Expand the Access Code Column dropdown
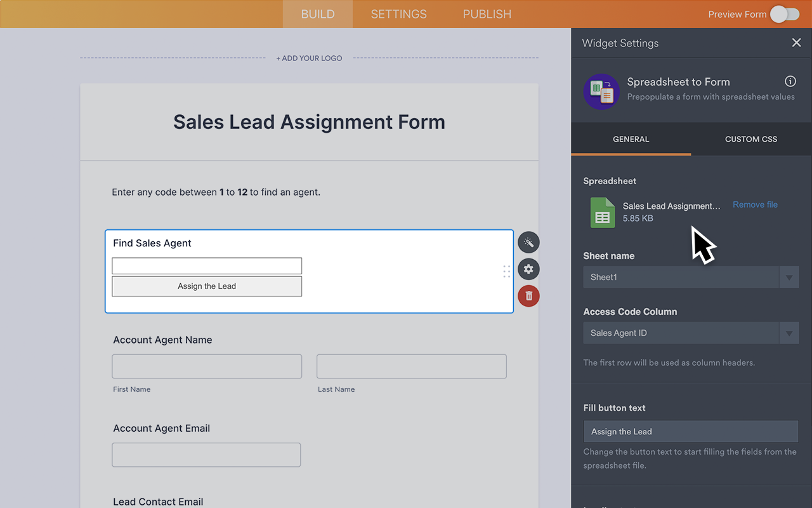The height and width of the screenshot is (508, 812). tap(789, 333)
